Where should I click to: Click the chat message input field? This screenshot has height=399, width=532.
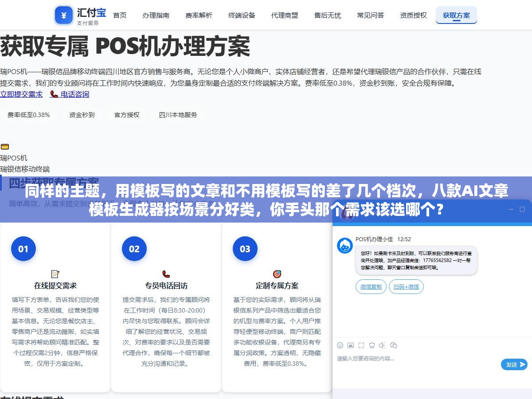click(417, 359)
